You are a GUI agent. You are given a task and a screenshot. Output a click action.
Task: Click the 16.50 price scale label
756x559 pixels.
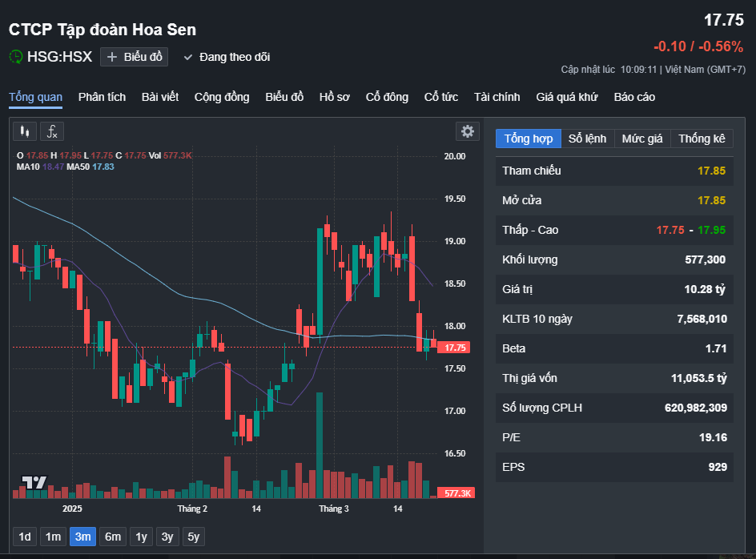455,453
